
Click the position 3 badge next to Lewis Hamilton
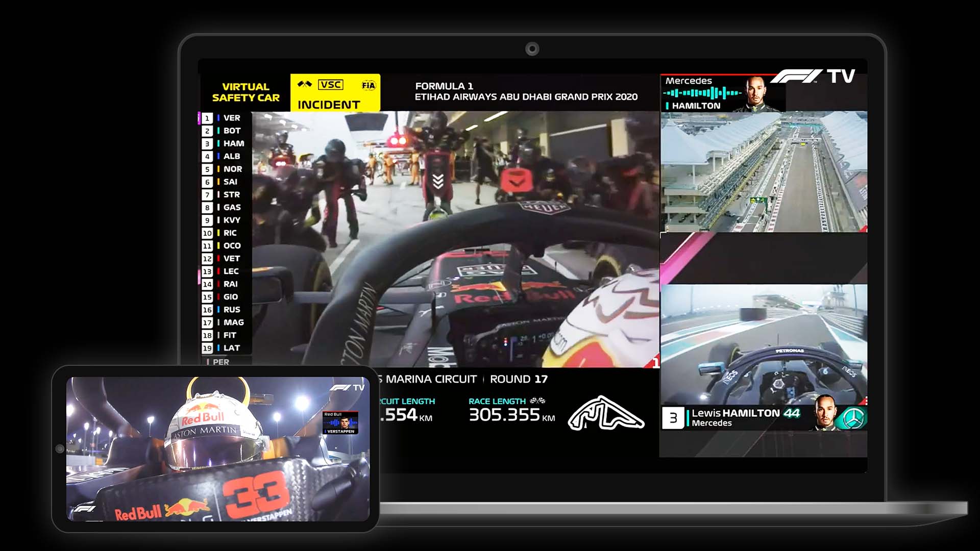pyautogui.click(x=673, y=418)
